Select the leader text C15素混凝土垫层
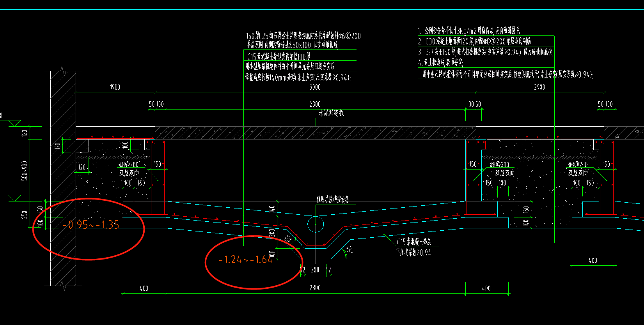The width and height of the screenshot is (644, 325). 414,242
